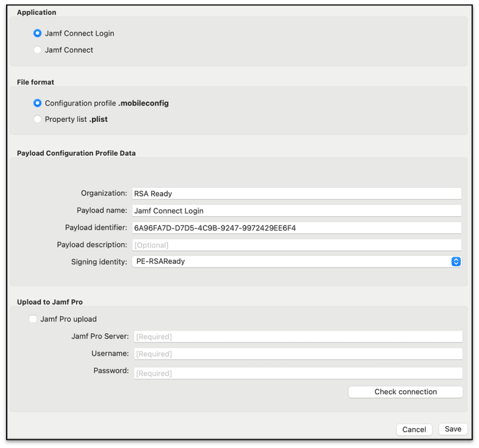Select the Payload identifier UUID text
Viewport: 479px width, 448px height.
tap(296, 227)
